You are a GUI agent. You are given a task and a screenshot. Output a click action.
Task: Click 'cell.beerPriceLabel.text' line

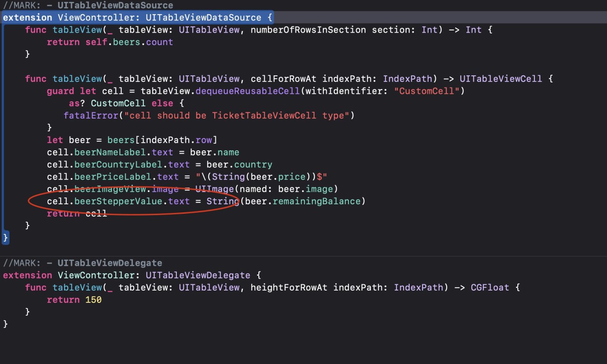tap(187, 177)
